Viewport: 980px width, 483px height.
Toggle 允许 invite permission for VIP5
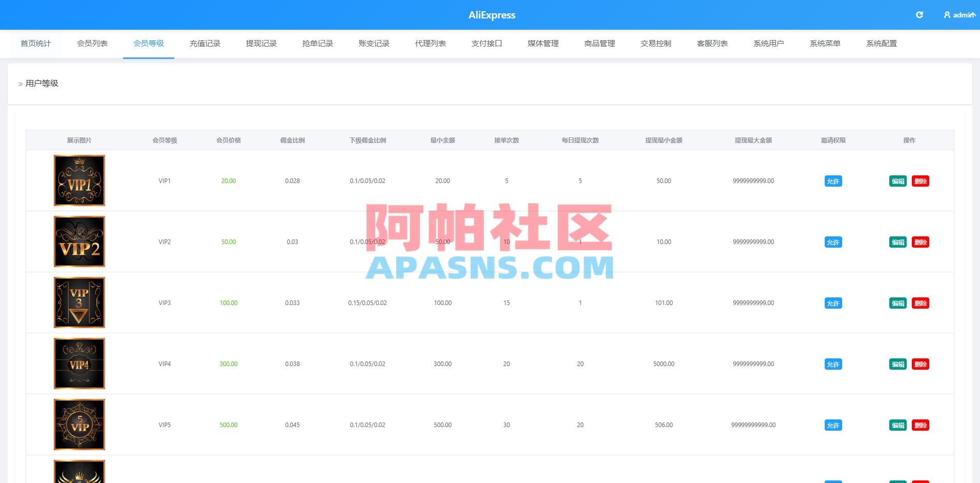(x=833, y=425)
